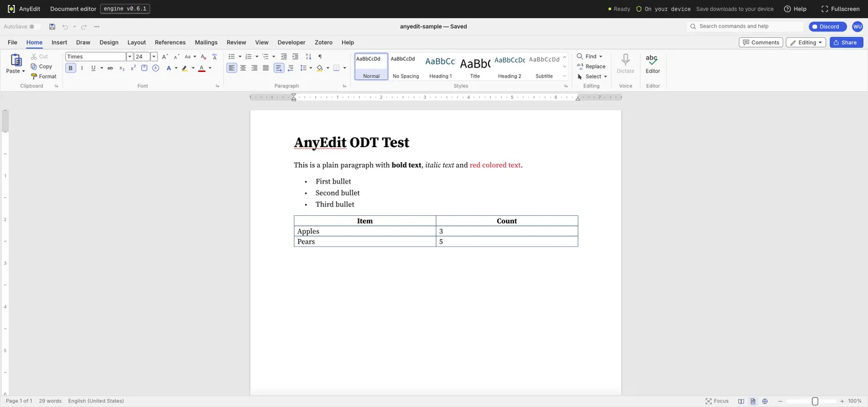This screenshot has height=407, width=868.
Task: Click the Increase indent icon
Action: point(295,56)
